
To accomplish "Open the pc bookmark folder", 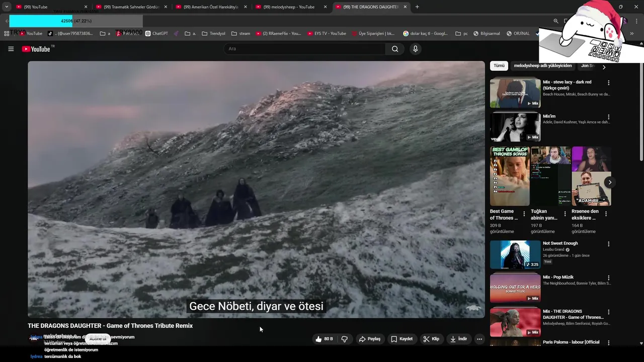I will 461,34.
